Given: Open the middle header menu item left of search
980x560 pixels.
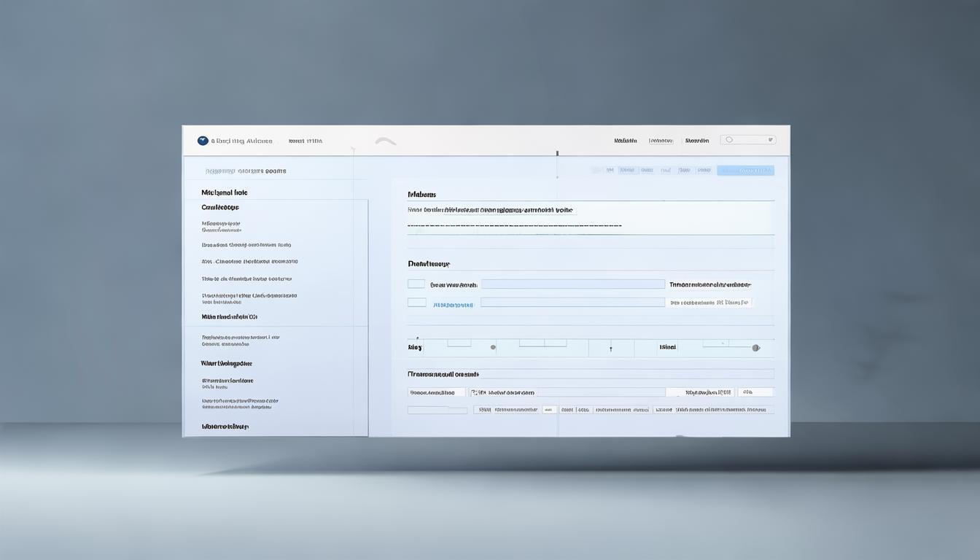Looking at the screenshot, I should pyautogui.click(x=661, y=141).
